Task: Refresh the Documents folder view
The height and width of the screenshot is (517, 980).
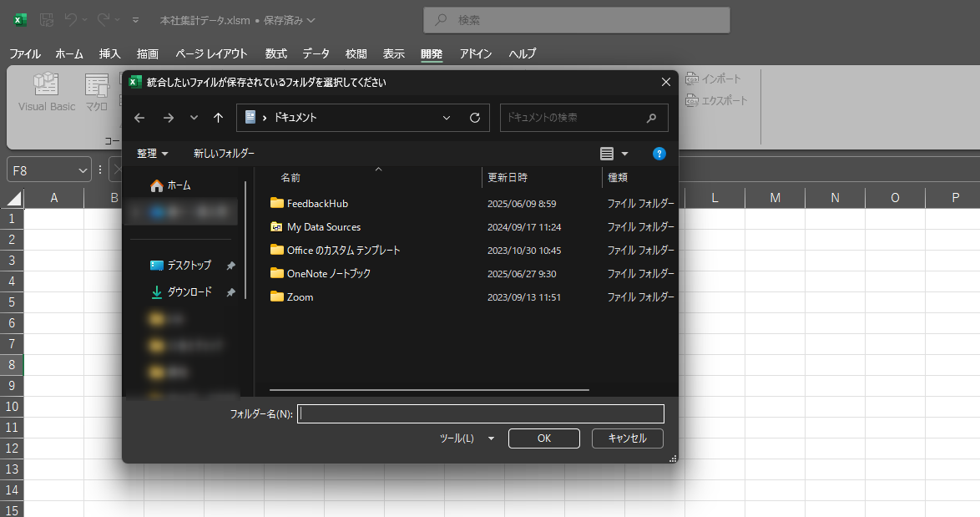Action: (474, 118)
